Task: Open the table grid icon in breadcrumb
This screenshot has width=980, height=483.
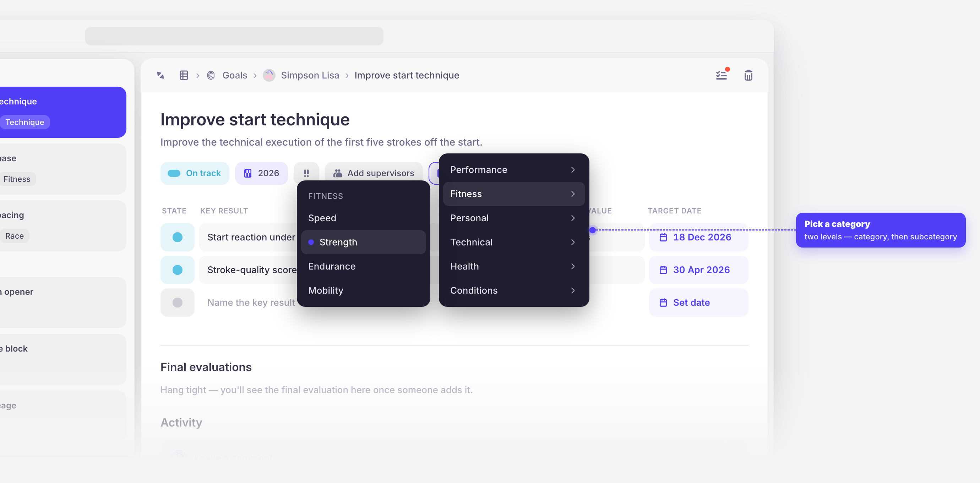Action: pos(184,75)
